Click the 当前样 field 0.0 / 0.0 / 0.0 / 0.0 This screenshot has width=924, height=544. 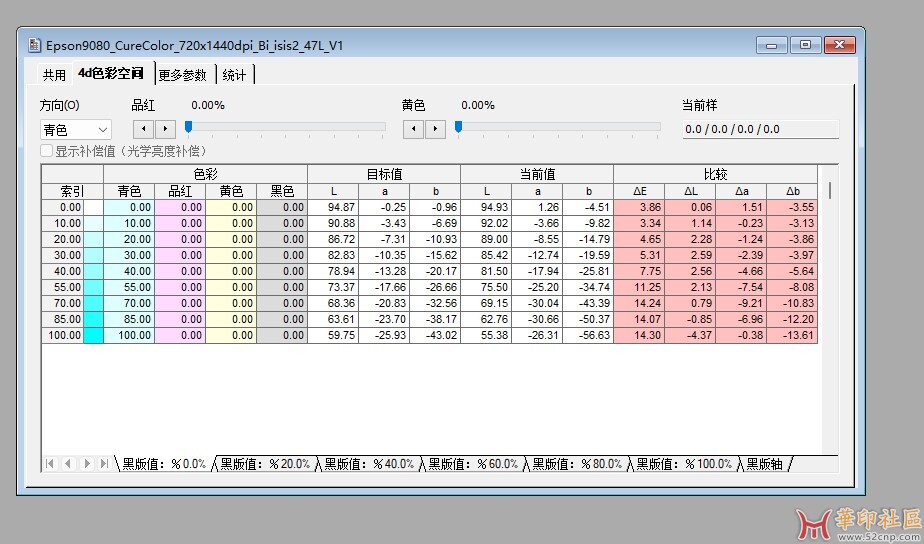760,129
